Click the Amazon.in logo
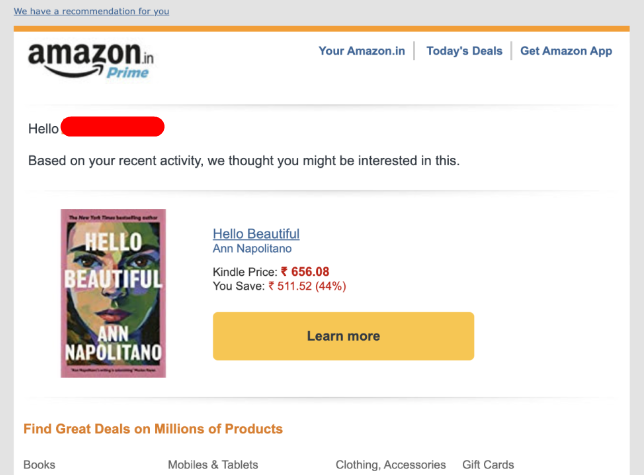Screen dimensions: 644x475 point(91,60)
